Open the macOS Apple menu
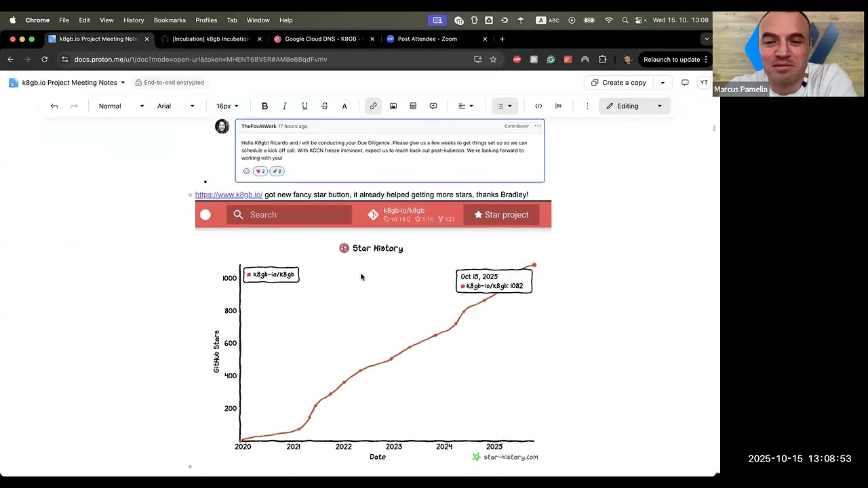The height and width of the screenshot is (488, 868). tap(12, 20)
